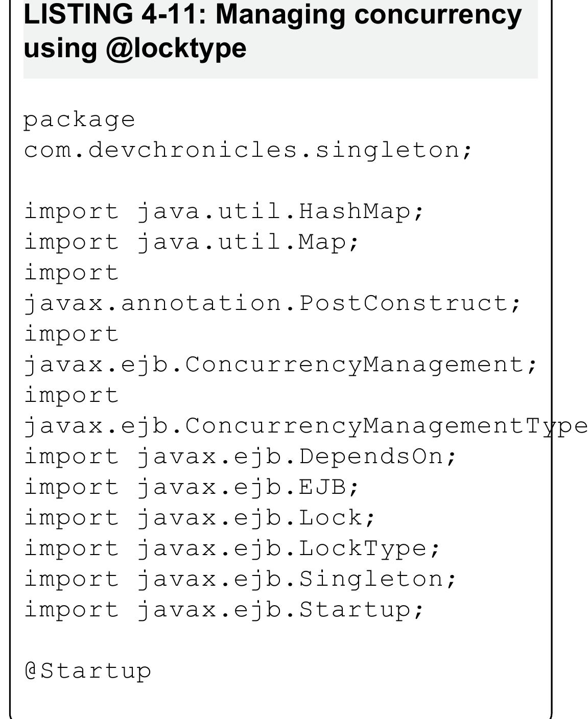Click the import java.util.Map line
Image resolution: width=588 pixels, height=719 pixels.
click(192, 242)
